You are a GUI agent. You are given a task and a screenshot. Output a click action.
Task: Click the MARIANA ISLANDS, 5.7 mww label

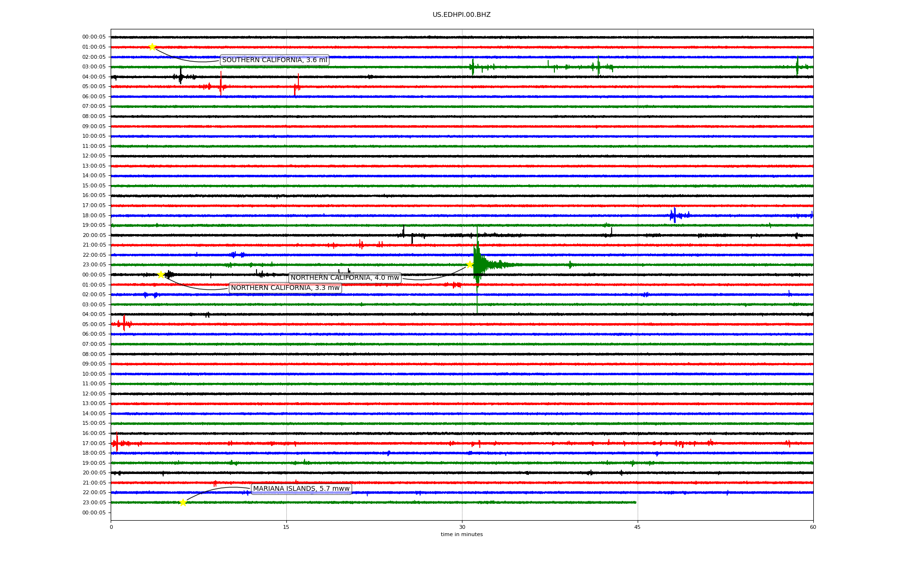[x=301, y=489]
